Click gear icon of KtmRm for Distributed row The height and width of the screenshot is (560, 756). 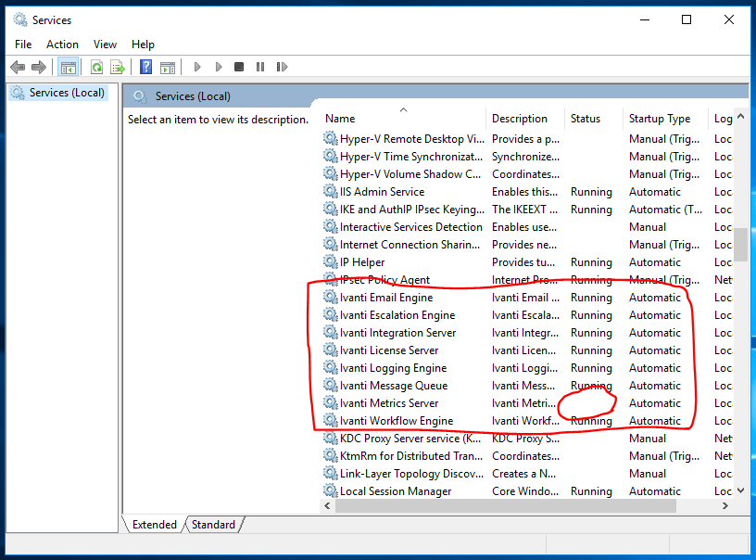[330, 455]
